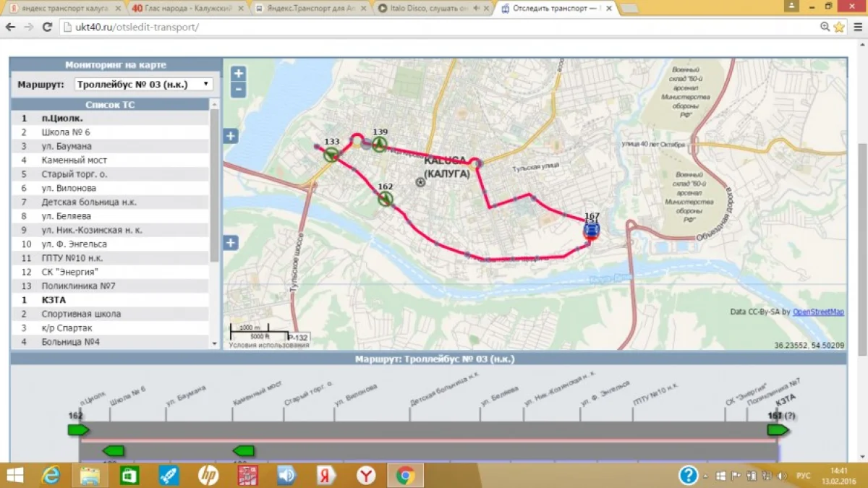Reload the page in Chrome

click(x=47, y=27)
